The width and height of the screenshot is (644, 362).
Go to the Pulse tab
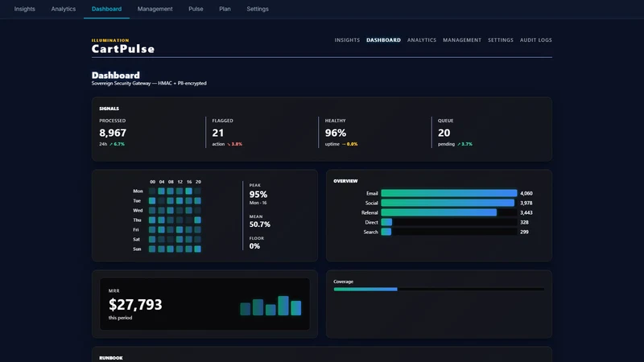pyautogui.click(x=196, y=9)
